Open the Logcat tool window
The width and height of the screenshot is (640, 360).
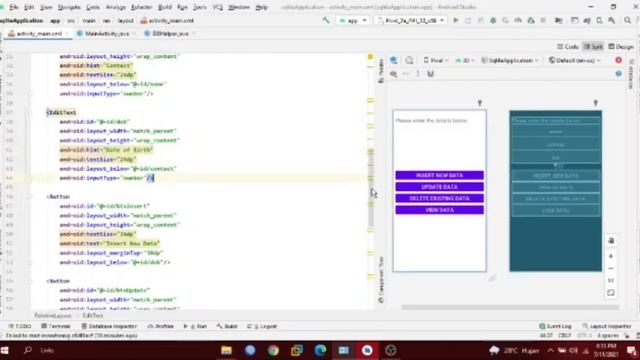point(262,326)
